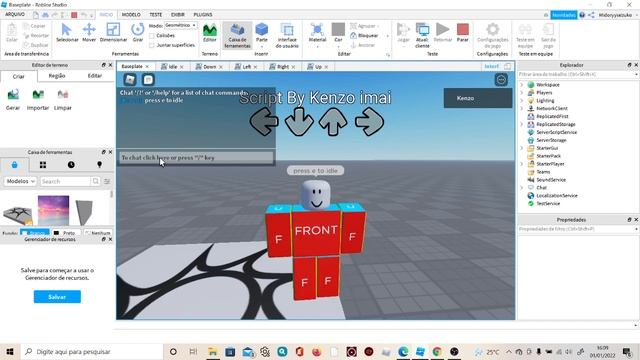640x360 pixels.
Task: Open the Material picker
Action: point(317,34)
